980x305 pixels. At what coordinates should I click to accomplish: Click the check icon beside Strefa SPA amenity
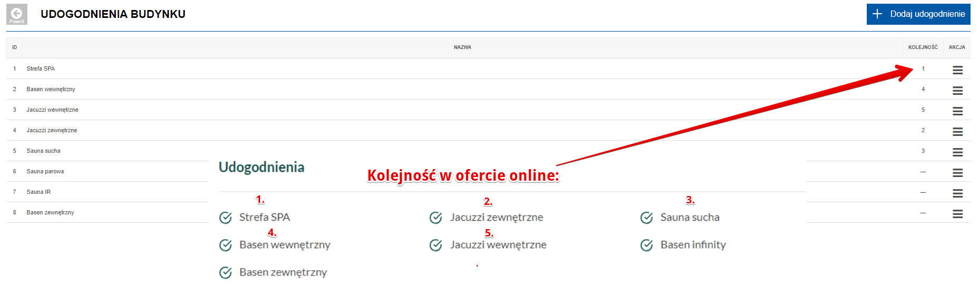225,218
